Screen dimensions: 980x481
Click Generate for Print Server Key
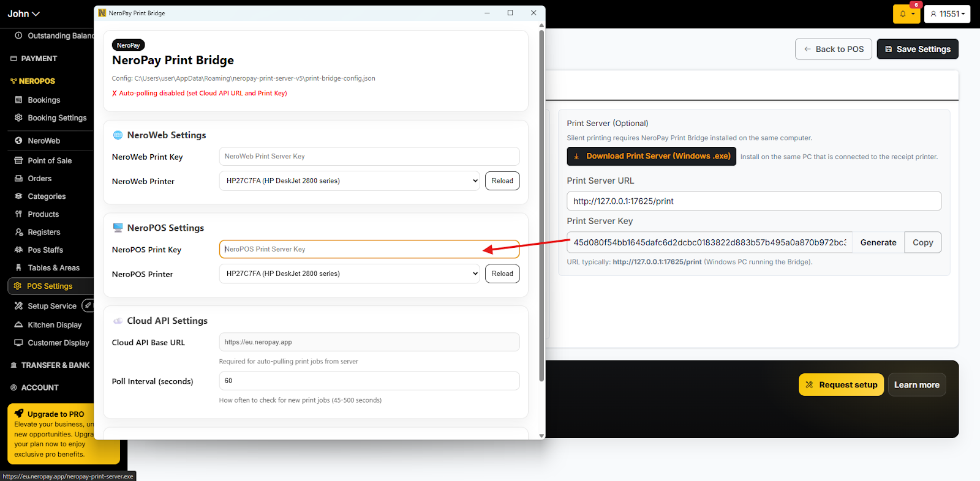878,242
